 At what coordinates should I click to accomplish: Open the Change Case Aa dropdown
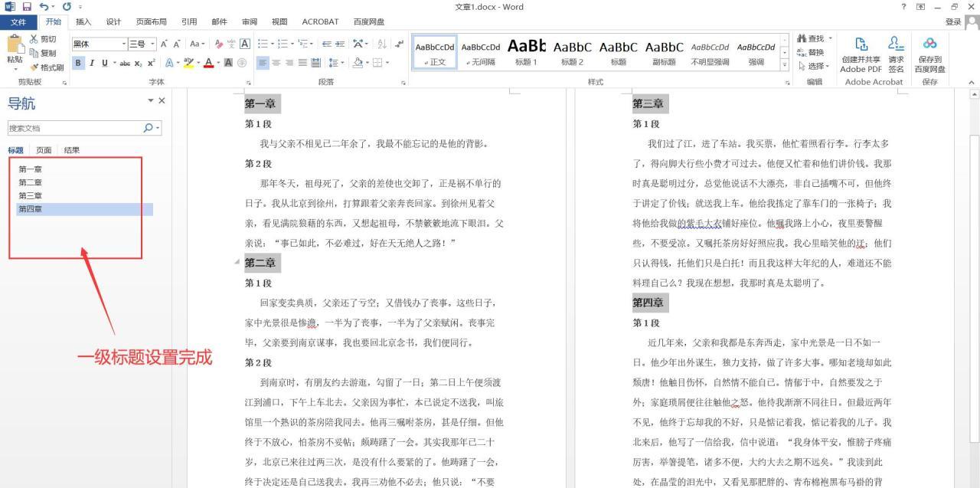click(x=198, y=44)
